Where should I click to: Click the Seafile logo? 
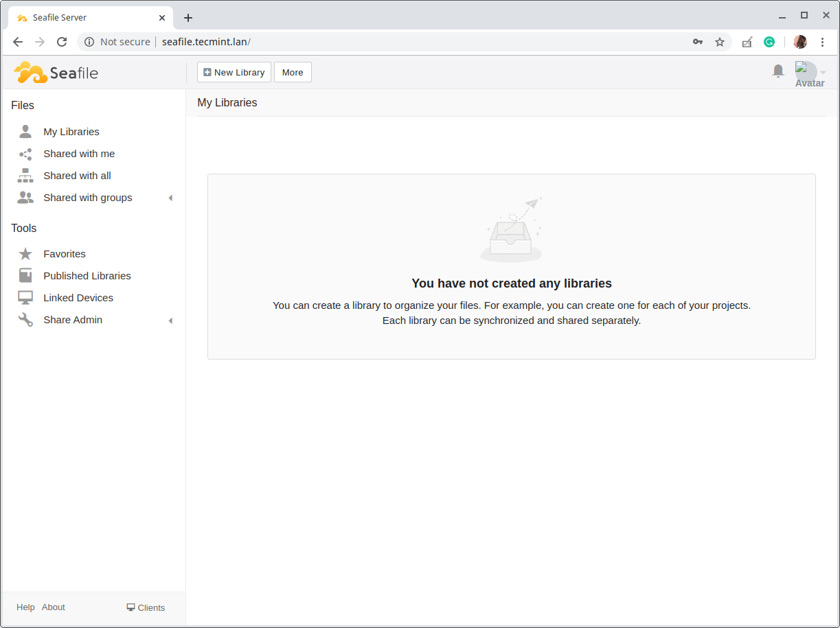(x=56, y=72)
